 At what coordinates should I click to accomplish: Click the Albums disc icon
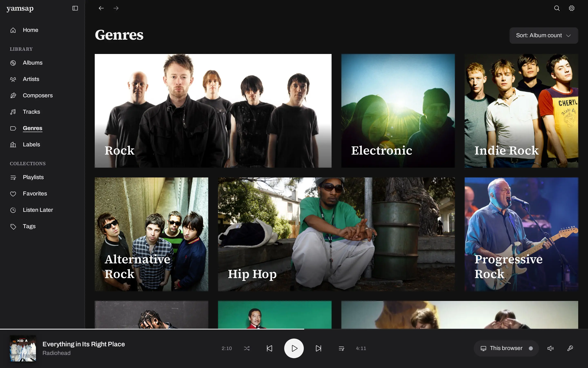[13, 63]
